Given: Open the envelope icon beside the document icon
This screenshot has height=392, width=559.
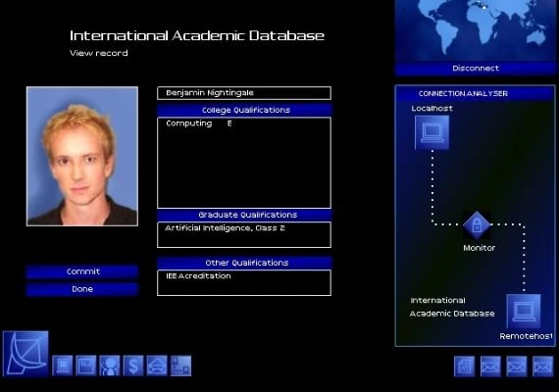Looking at the screenshot, I should pyautogui.click(x=490, y=367).
